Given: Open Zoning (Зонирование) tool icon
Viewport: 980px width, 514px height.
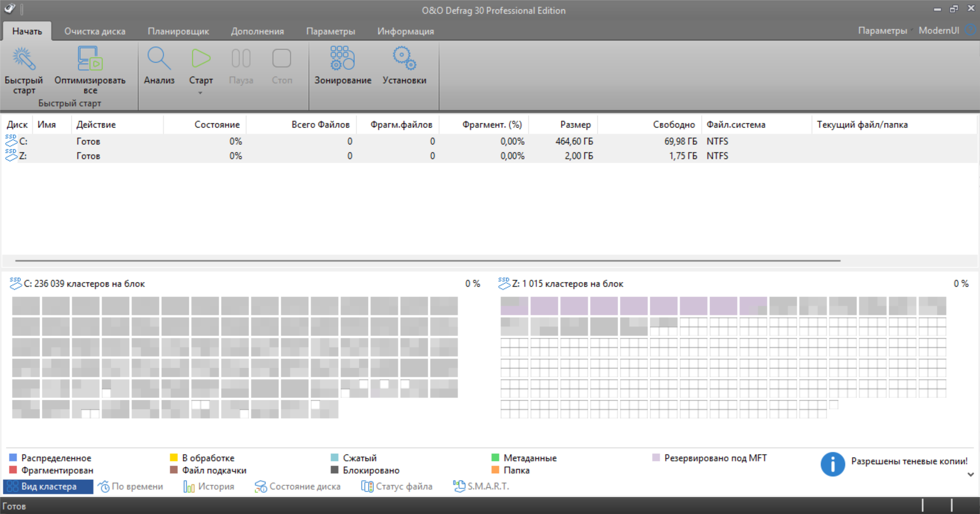Looking at the screenshot, I should pos(342,59).
